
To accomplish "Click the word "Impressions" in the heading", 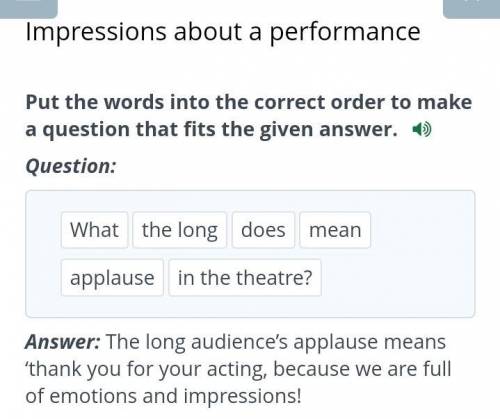I will 96,32.
